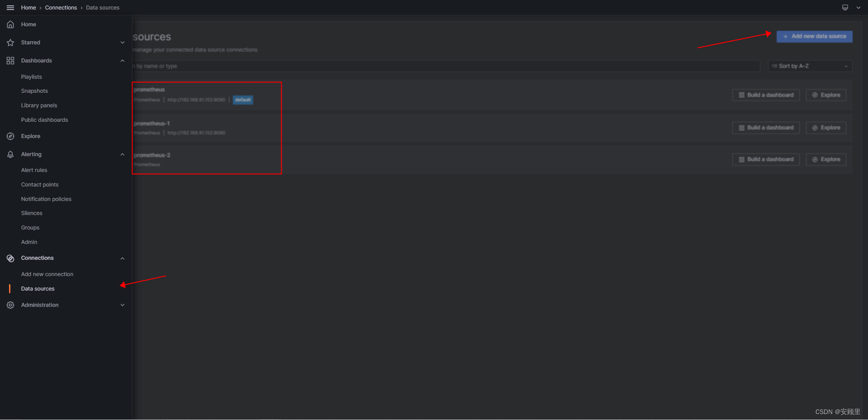Viewport: 868px width, 420px height.
Task: Open the prometheus-2 data source entry
Action: [152, 155]
